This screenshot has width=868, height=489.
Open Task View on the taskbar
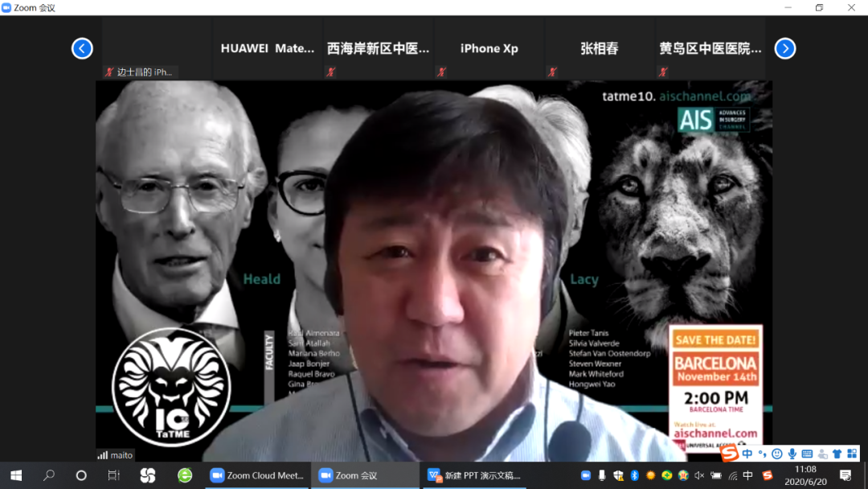click(x=113, y=475)
